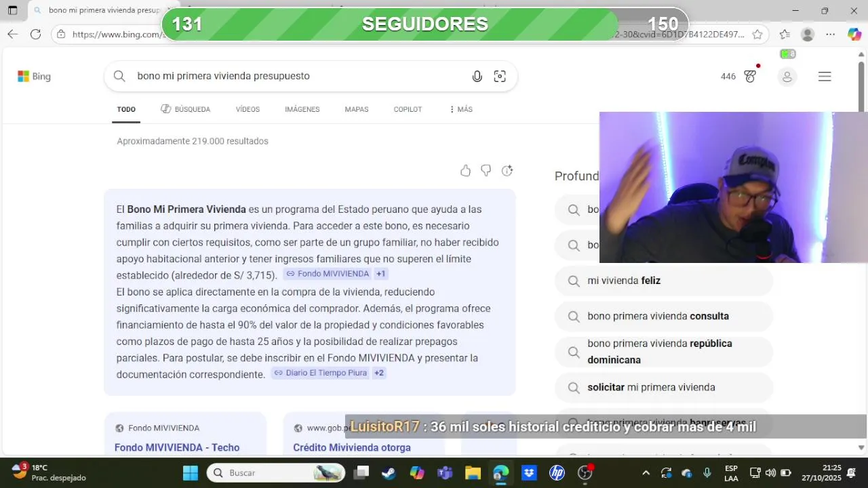Viewport: 868px width, 488px height.
Task: Add page to favorites with star icon
Action: click(x=757, y=34)
